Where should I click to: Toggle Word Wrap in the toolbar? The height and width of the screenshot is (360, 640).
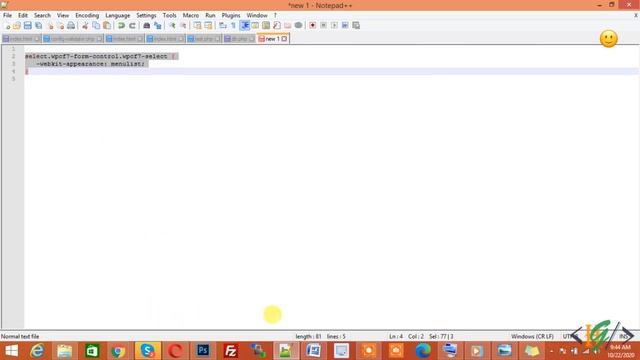(222, 26)
